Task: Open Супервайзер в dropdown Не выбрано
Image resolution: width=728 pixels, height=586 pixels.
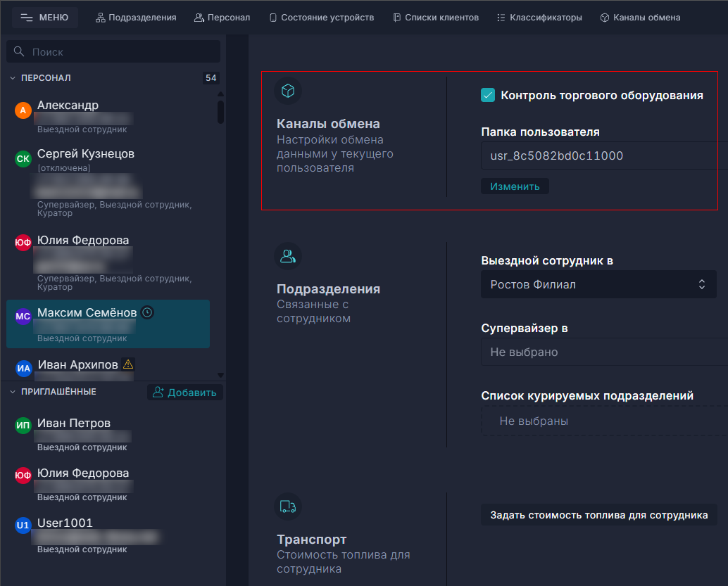Action: (x=605, y=352)
